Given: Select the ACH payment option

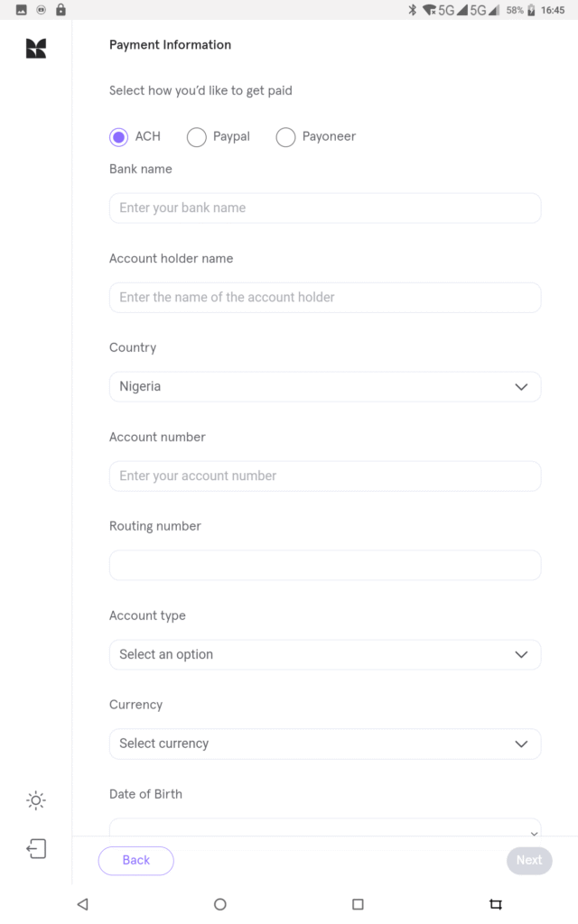Looking at the screenshot, I should (118, 137).
